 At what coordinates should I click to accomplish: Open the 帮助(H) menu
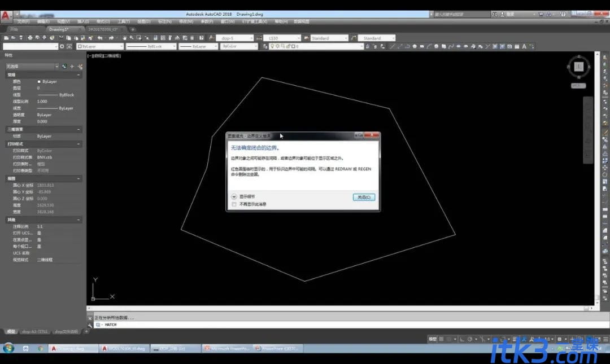281,21
